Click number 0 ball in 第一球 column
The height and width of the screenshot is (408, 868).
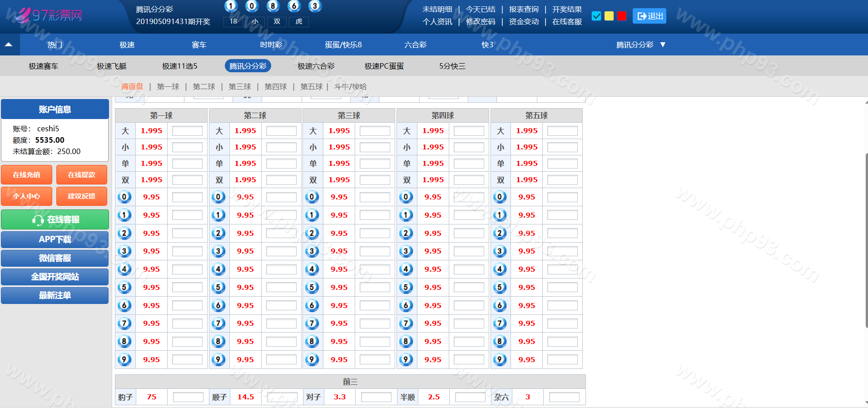(124, 197)
